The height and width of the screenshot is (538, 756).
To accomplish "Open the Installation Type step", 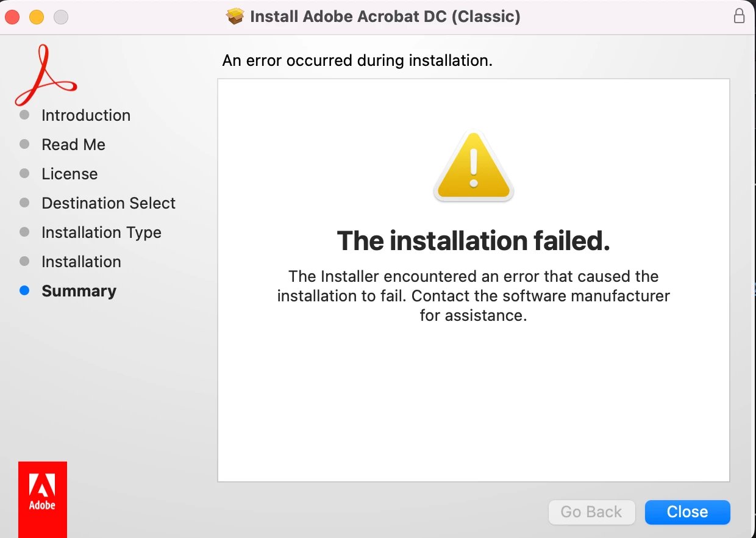I will 101,232.
